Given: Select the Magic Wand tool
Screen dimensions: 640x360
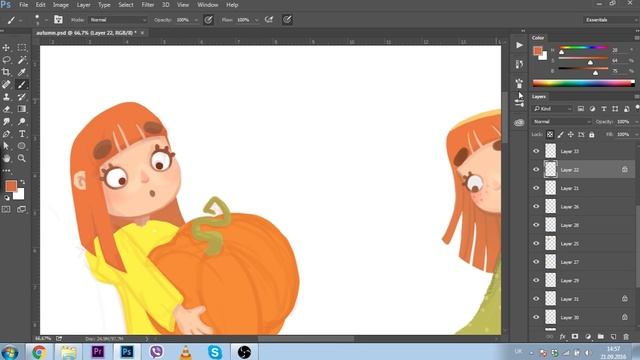Looking at the screenshot, I should coord(22,60).
